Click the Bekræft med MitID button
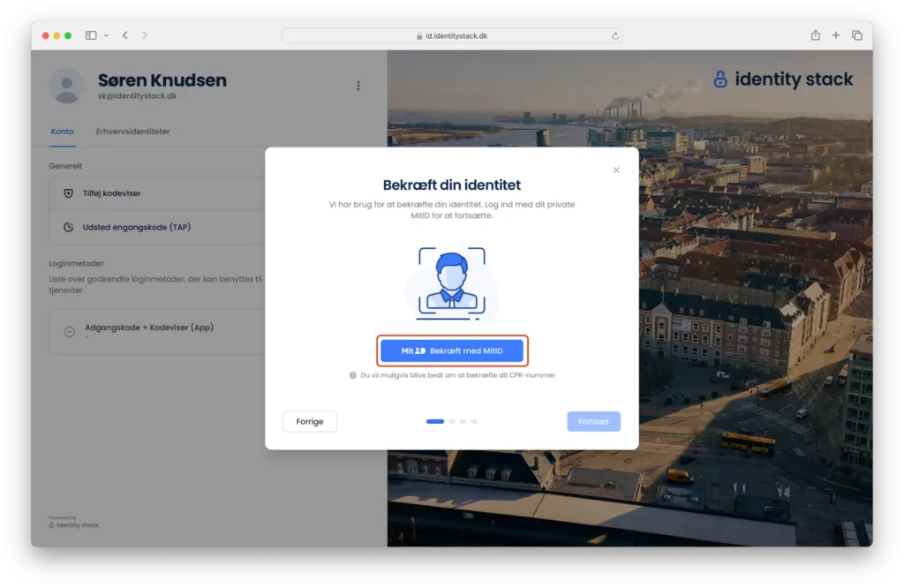 click(x=451, y=351)
